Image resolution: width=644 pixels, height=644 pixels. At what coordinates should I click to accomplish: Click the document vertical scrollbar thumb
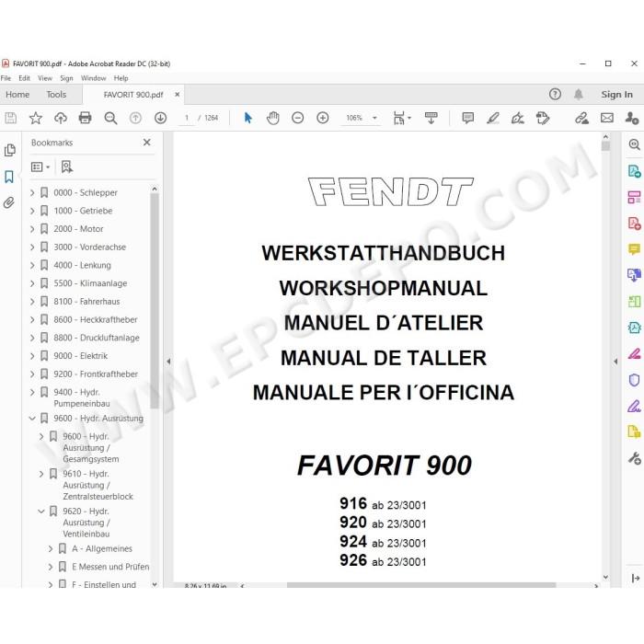coord(605,145)
